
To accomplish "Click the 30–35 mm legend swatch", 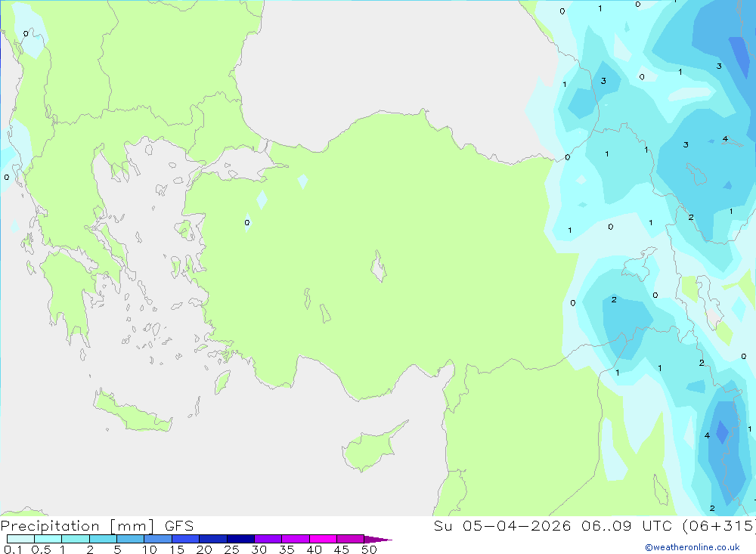I will (268, 539).
